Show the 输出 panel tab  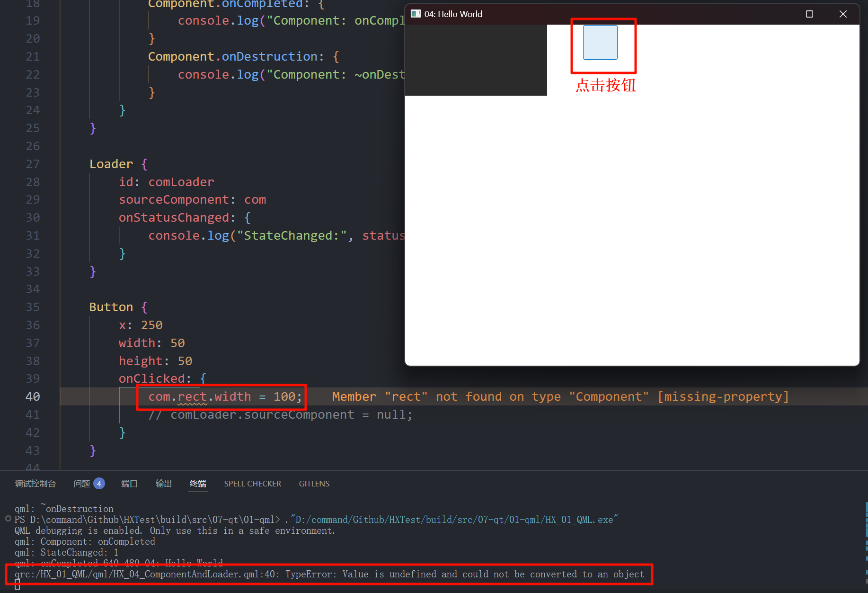coord(164,484)
